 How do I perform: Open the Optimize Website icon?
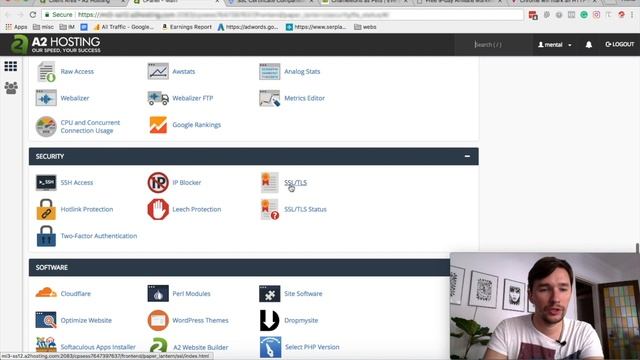(x=46, y=320)
